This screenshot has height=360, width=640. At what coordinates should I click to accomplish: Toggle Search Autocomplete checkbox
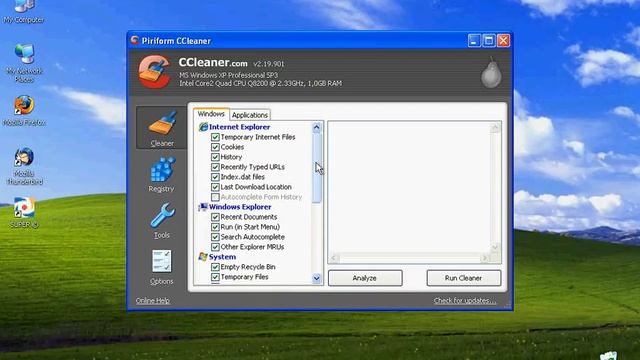pos(215,237)
